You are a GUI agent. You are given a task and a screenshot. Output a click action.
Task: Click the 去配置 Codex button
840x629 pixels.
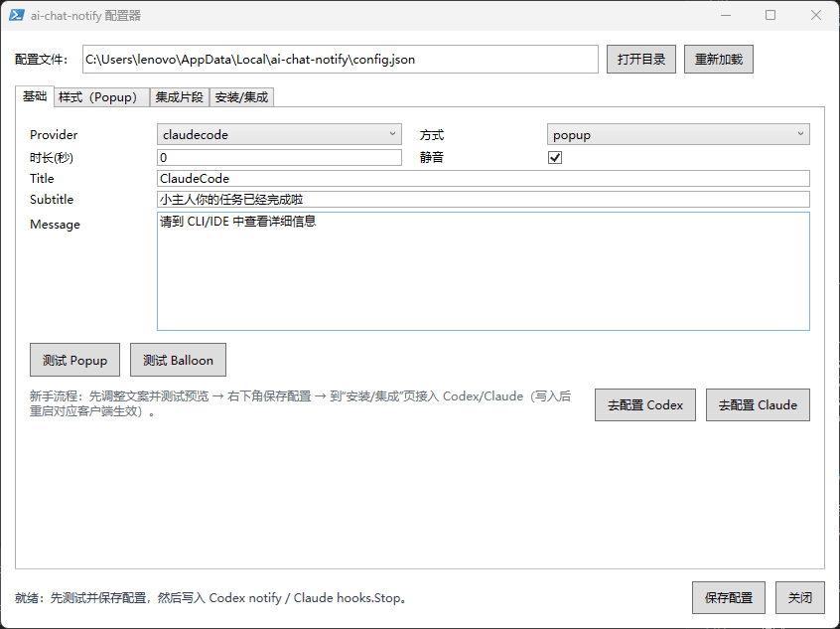tap(644, 404)
